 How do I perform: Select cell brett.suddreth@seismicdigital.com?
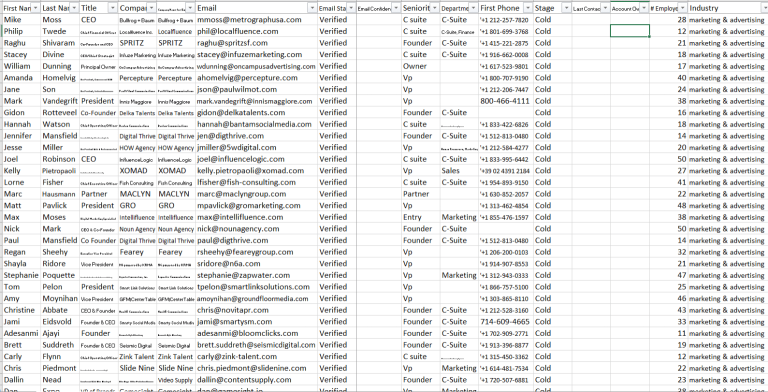257,345
